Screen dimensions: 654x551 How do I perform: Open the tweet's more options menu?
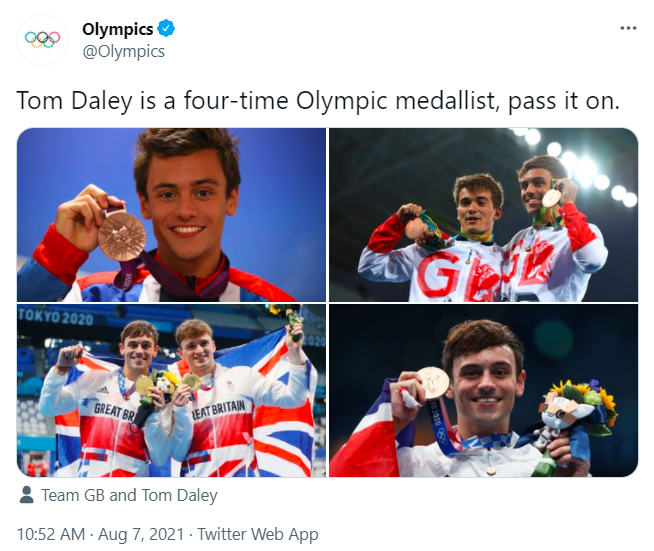point(628,28)
